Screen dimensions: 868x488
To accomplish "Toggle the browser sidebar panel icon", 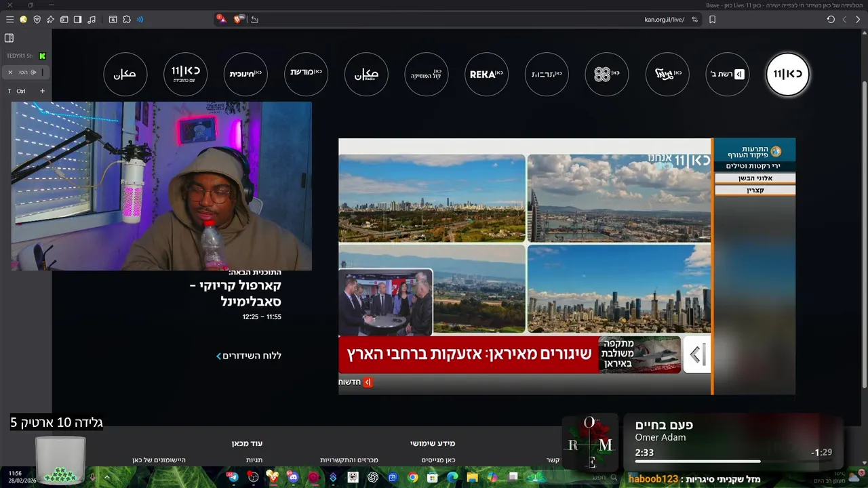I will (77, 20).
